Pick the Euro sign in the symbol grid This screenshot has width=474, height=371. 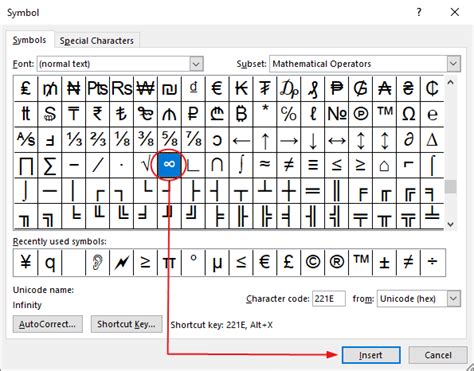tap(217, 89)
